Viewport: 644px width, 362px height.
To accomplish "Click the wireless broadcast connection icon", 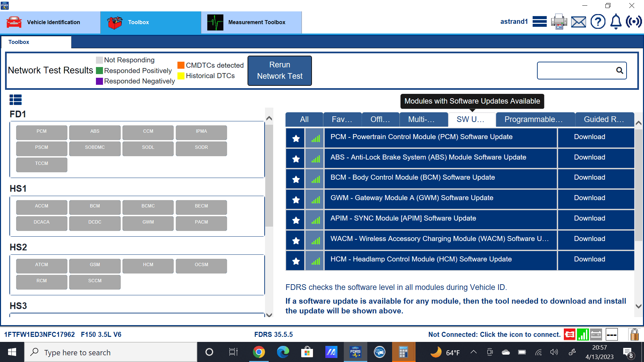I will (x=634, y=22).
